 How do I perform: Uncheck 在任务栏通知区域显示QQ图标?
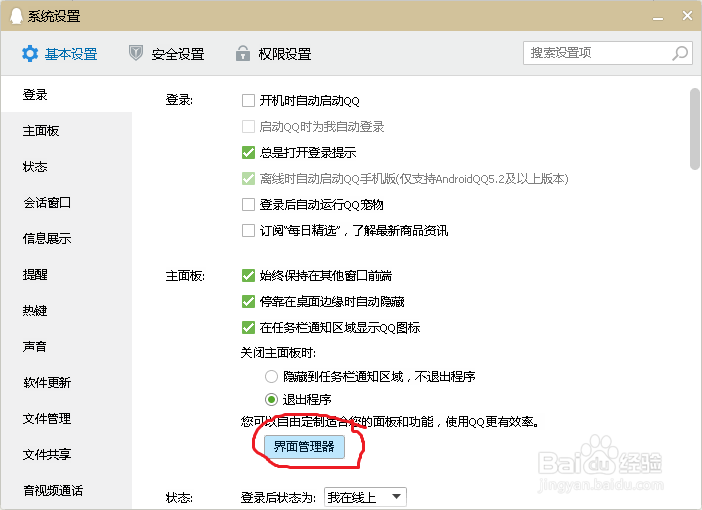248,327
